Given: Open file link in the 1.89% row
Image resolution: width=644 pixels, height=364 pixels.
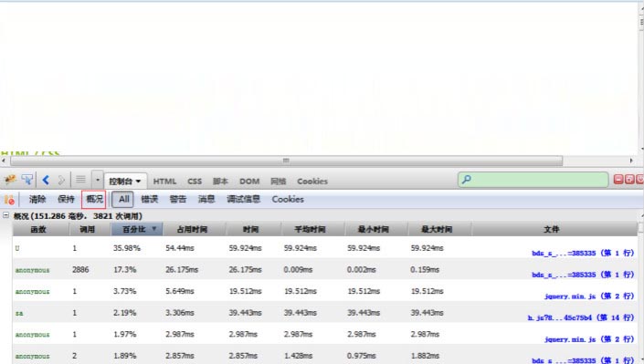Looking at the screenshot, I should coord(583,360).
